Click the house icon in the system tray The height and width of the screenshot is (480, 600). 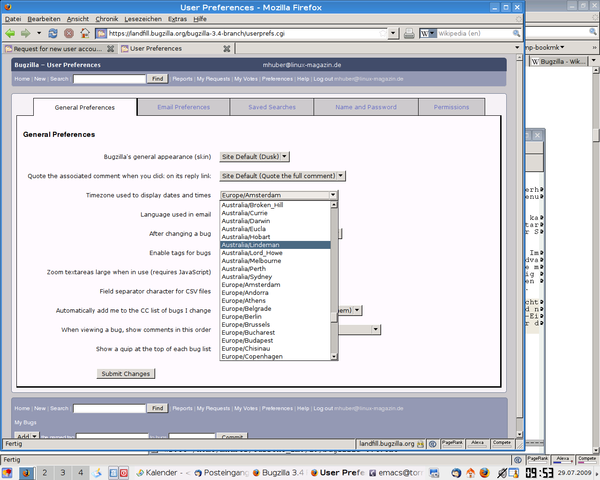coord(470,473)
